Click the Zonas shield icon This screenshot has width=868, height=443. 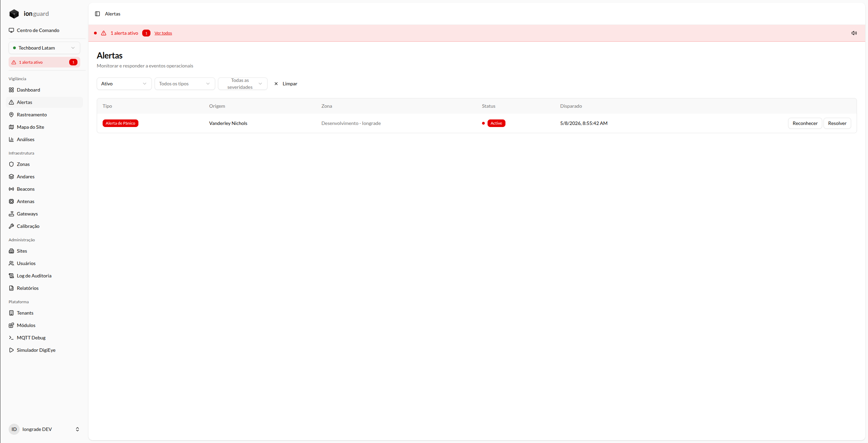(11, 164)
